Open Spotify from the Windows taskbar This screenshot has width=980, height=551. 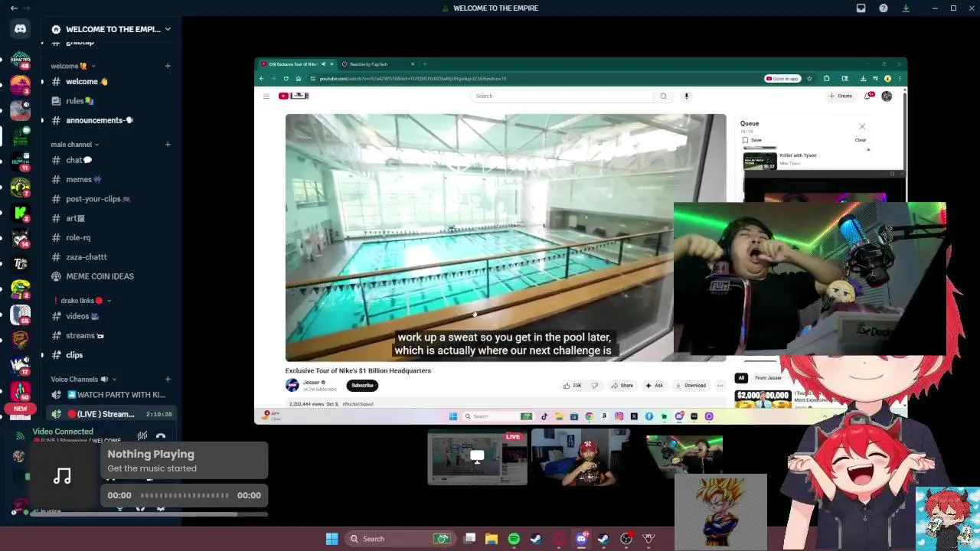click(x=514, y=539)
